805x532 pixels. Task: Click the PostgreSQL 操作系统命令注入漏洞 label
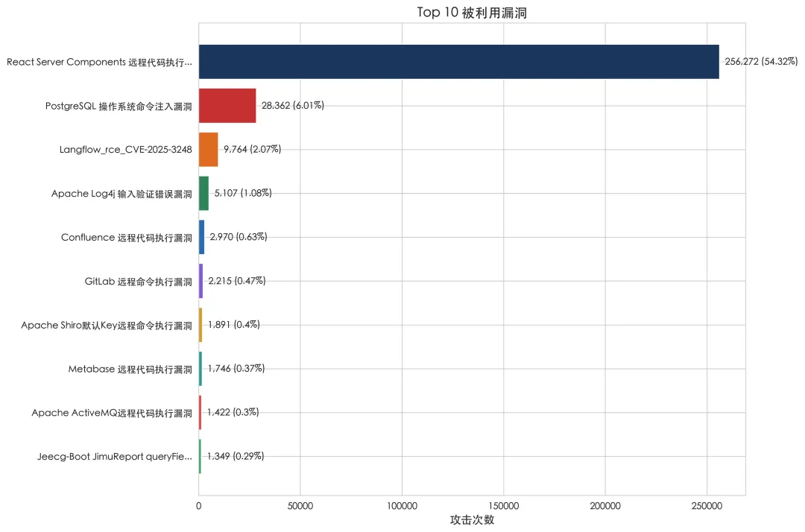119,107
